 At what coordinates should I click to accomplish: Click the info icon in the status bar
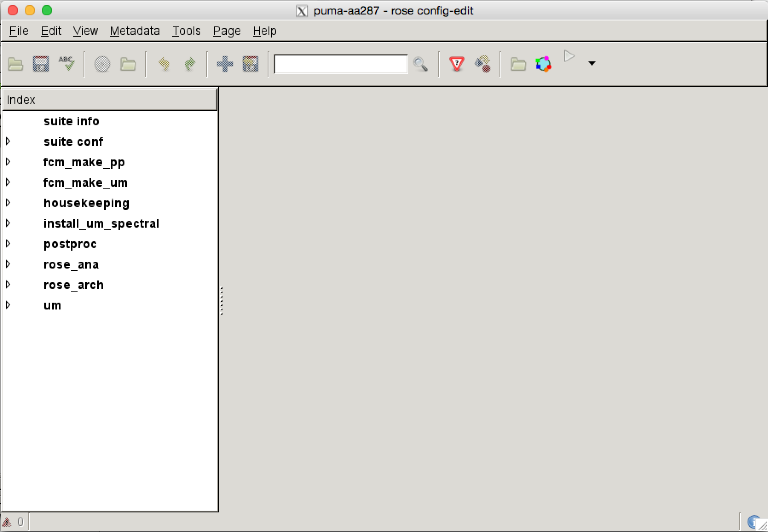coord(754,522)
